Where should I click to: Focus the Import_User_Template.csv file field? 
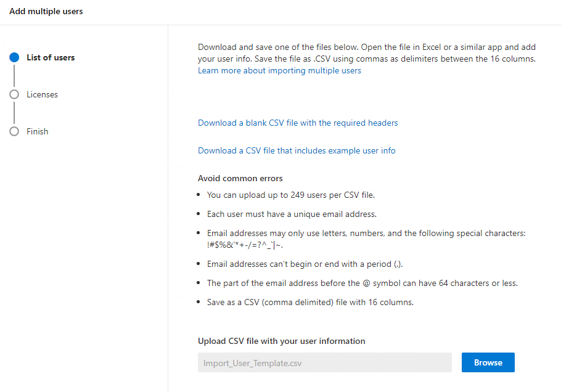coord(324,362)
